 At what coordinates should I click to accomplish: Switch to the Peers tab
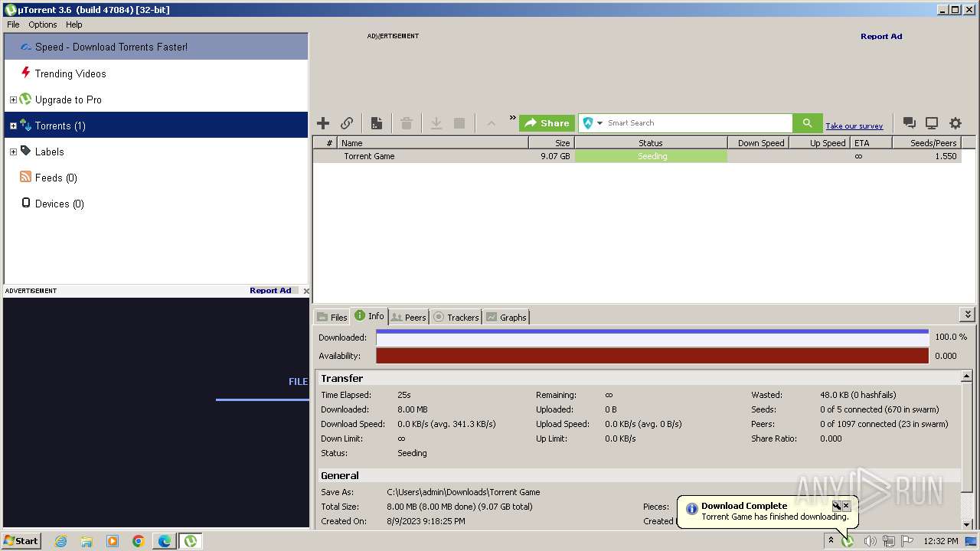(409, 317)
